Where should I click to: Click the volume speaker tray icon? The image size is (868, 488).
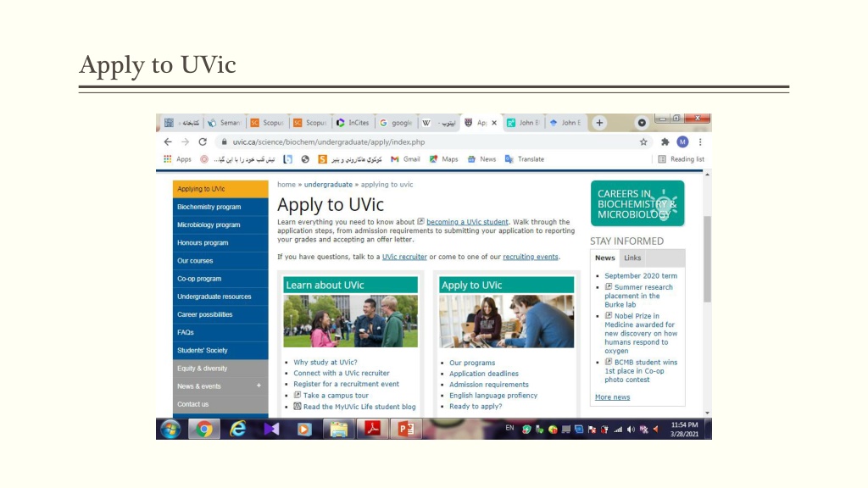(631, 430)
